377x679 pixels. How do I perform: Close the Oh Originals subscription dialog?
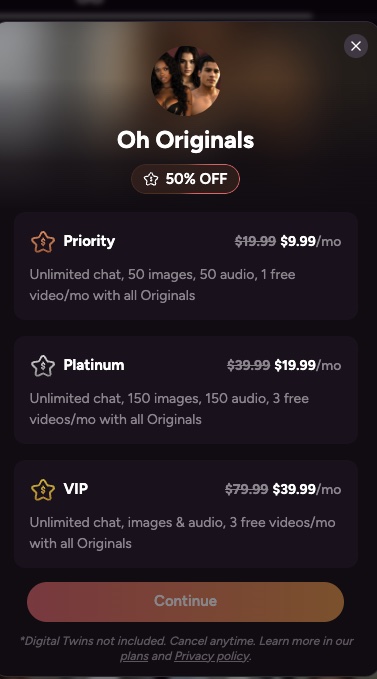[x=356, y=46]
